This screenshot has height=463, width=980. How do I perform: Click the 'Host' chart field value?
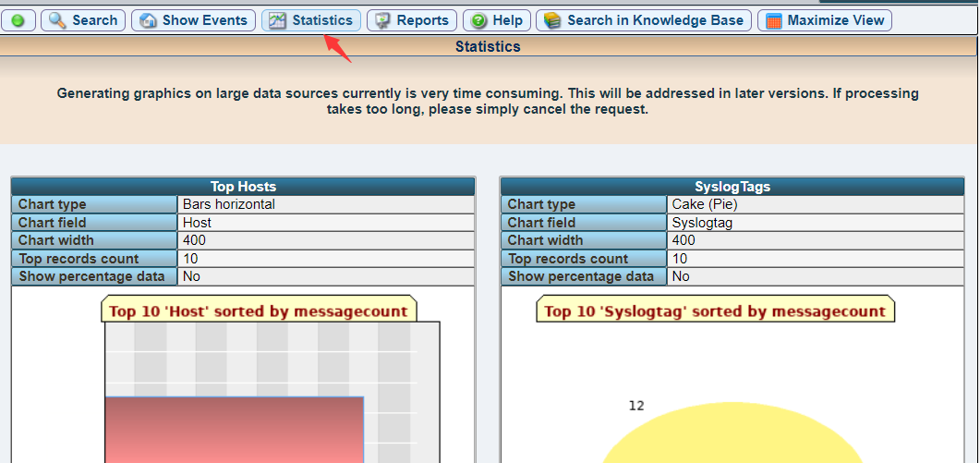pyautogui.click(x=197, y=222)
